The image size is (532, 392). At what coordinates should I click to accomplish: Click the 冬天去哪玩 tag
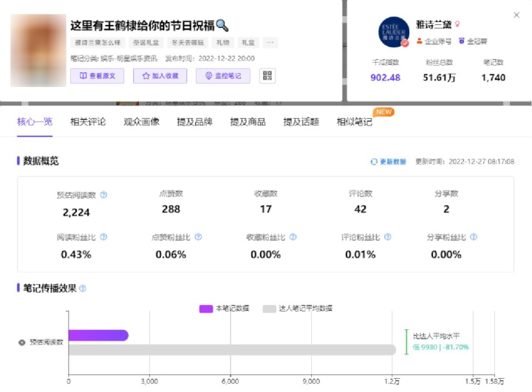pos(188,42)
